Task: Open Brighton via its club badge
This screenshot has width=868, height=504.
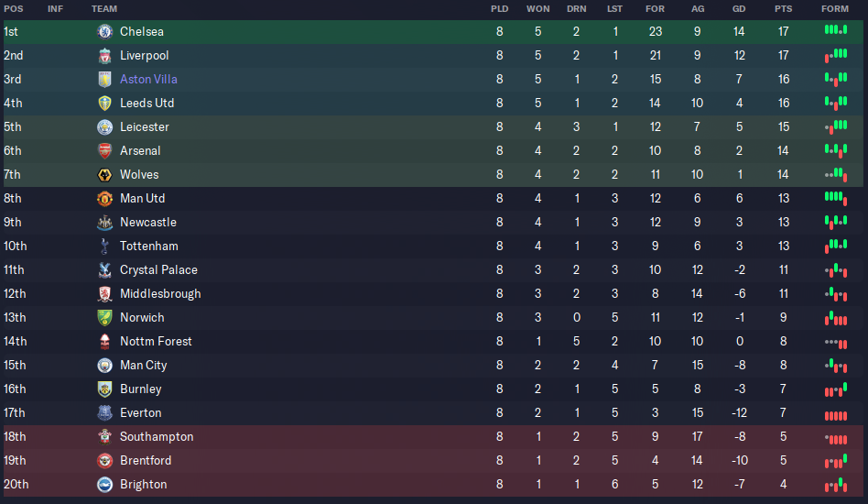Action: point(104,484)
